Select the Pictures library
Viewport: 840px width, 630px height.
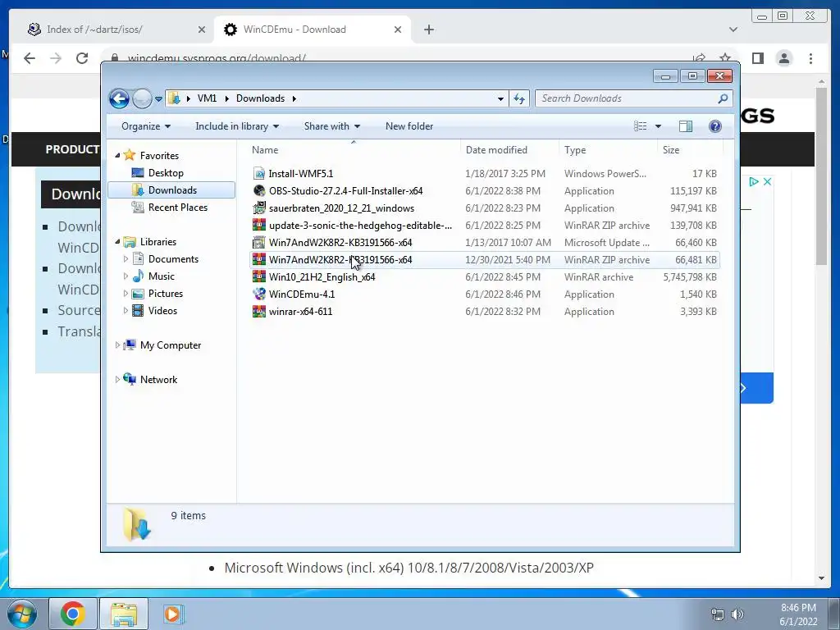point(166,294)
